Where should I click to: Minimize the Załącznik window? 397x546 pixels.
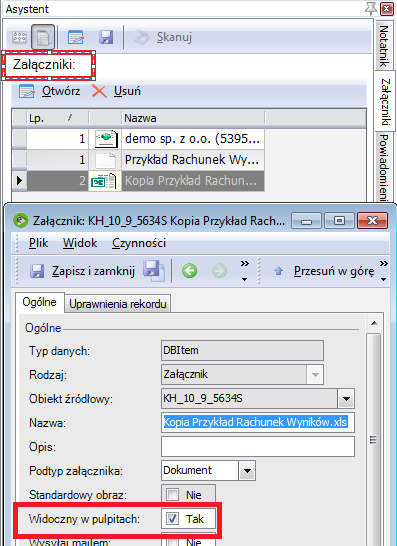point(306,221)
